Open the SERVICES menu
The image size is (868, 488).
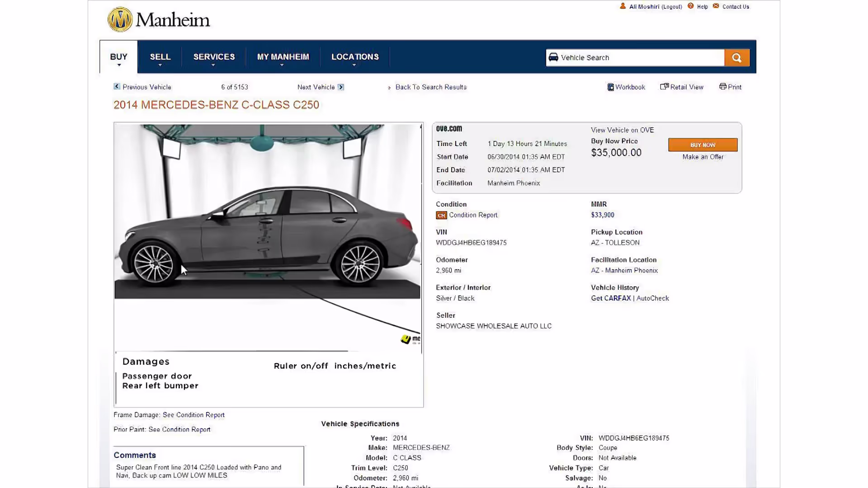pos(214,57)
